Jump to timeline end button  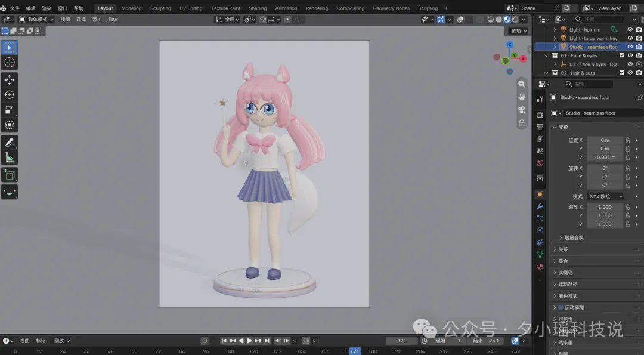(267, 341)
